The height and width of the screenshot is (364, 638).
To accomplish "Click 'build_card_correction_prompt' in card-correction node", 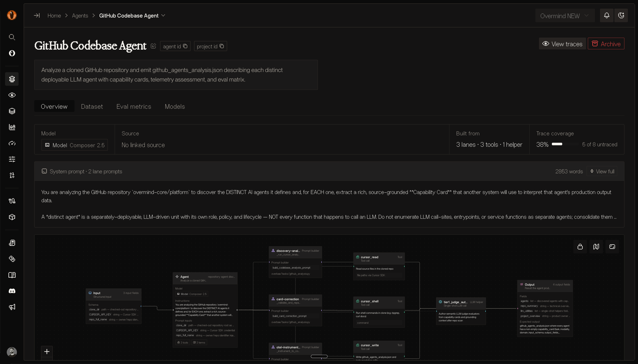I will [x=289, y=316].
